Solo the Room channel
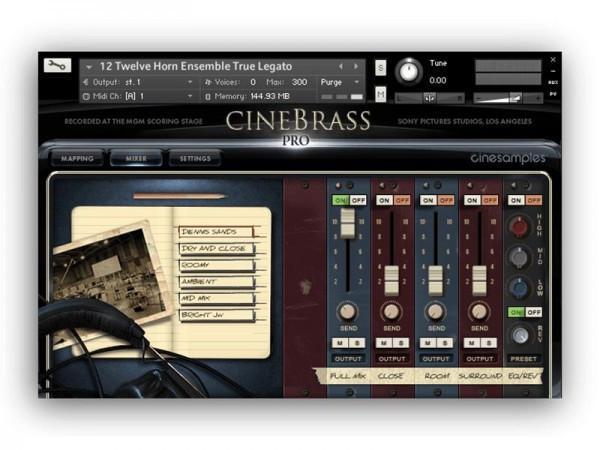 pyautogui.click(x=445, y=343)
